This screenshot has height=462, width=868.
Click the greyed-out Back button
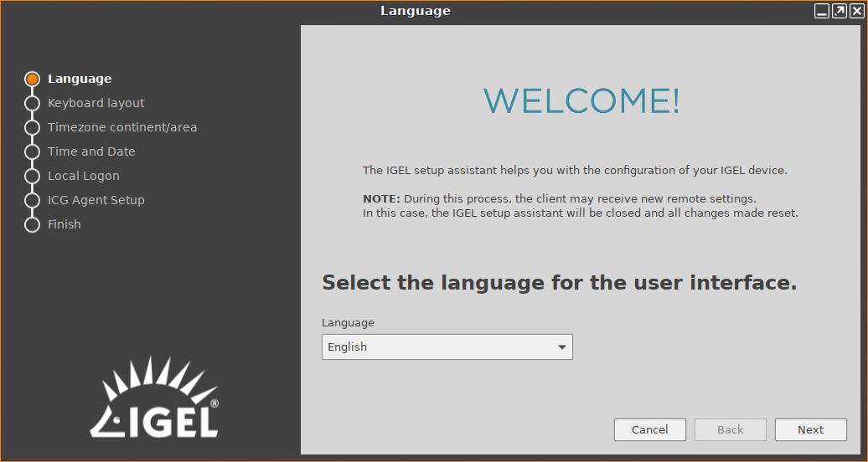click(730, 429)
